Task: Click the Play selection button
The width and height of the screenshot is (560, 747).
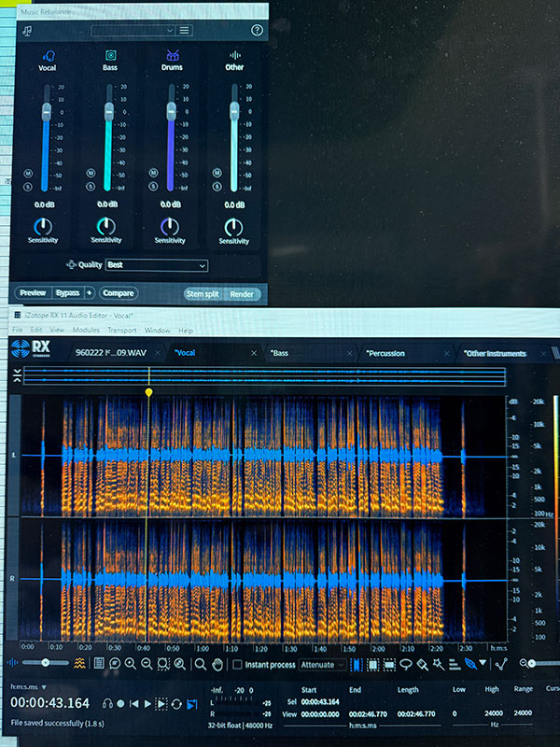Action: pos(161,704)
